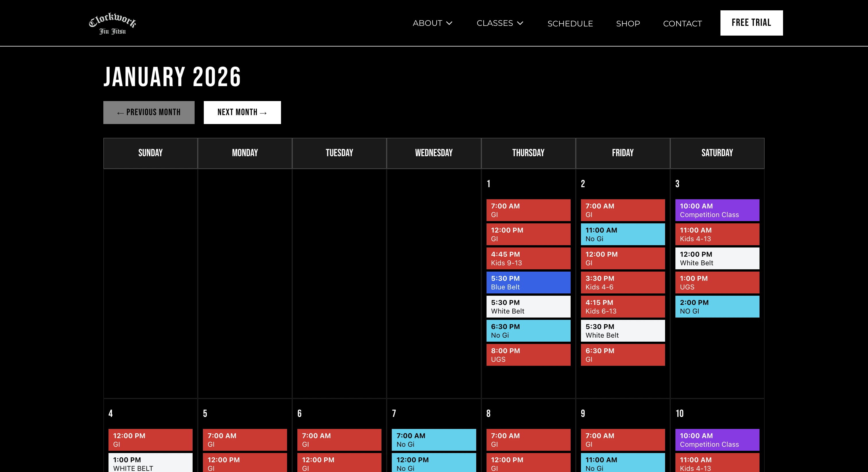Open the SCHEDULE menu item
Screen dimensions: 868x472
[x=570, y=23]
